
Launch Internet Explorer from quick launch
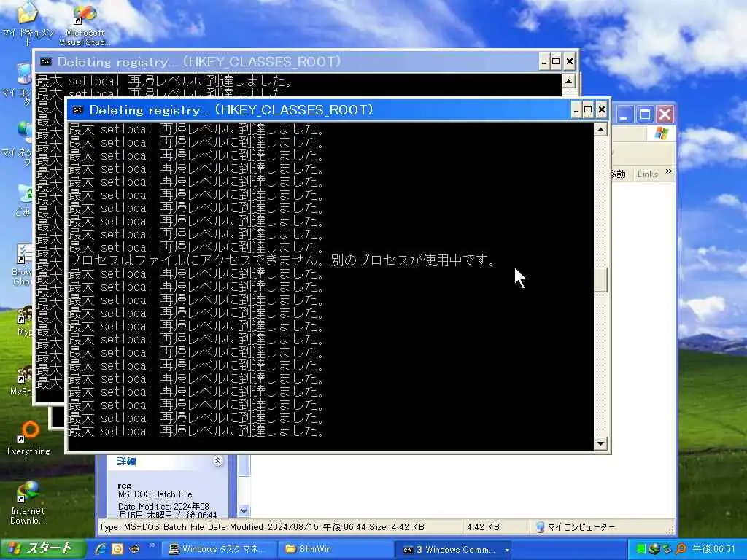click(x=101, y=549)
